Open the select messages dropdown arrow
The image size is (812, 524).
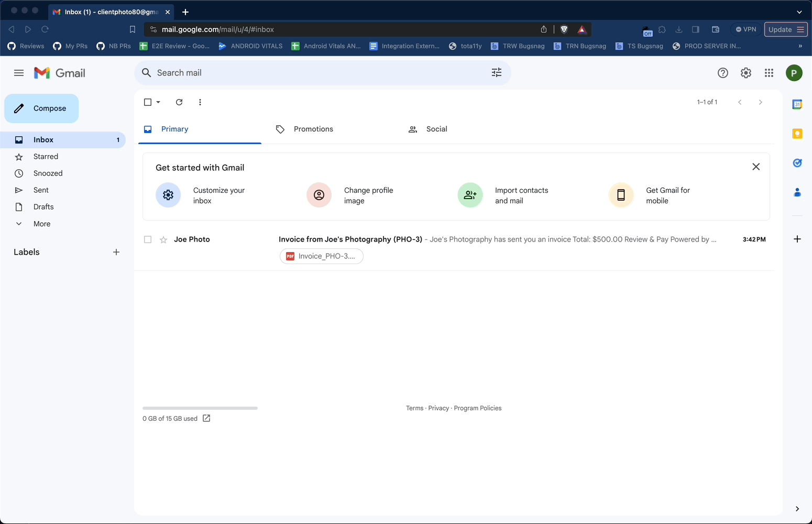tap(158, 102)
